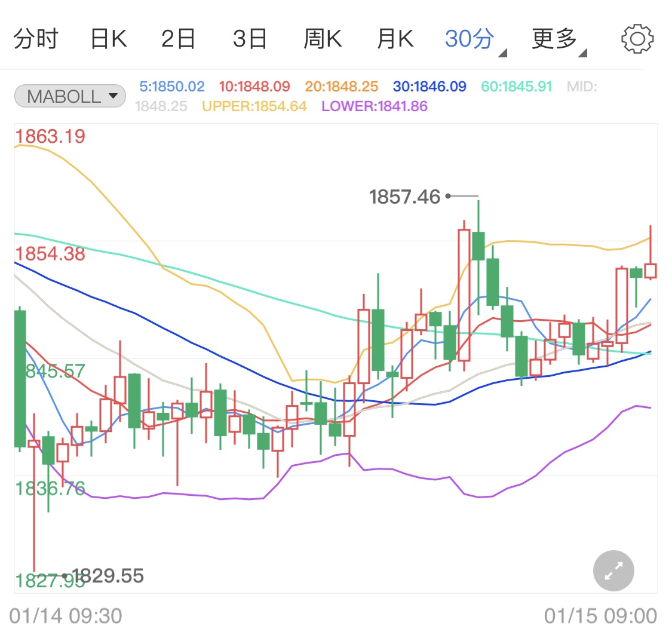
Task: Click the tall green candlestick below 1857.46
Action: 478,246
